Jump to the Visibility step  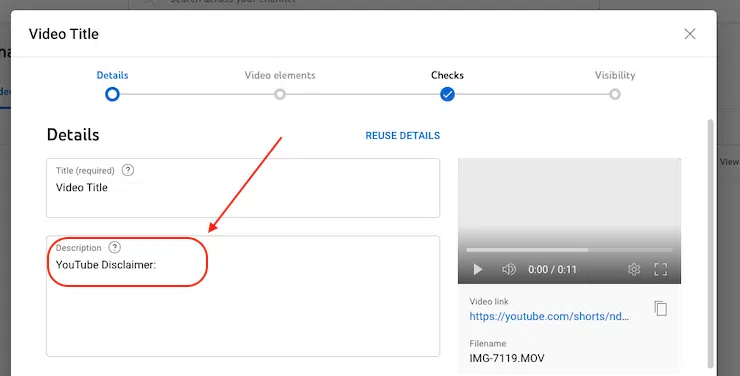pos(615,75)
